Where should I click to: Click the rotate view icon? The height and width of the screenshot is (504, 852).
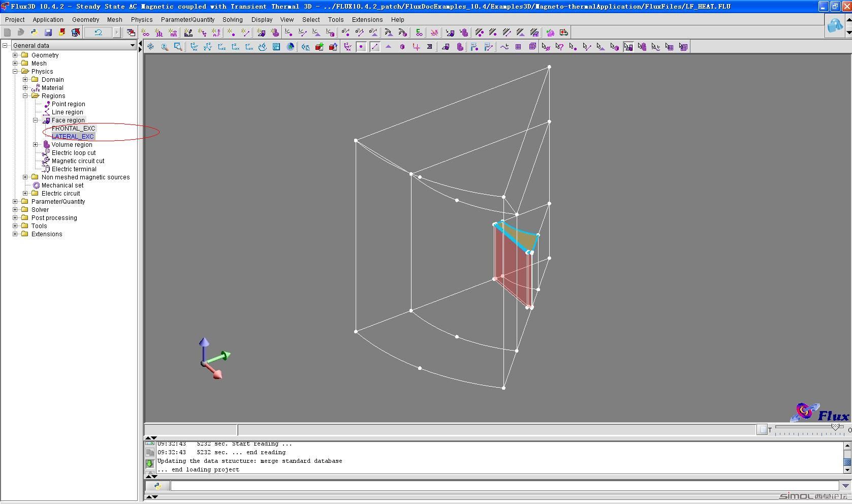263,47
